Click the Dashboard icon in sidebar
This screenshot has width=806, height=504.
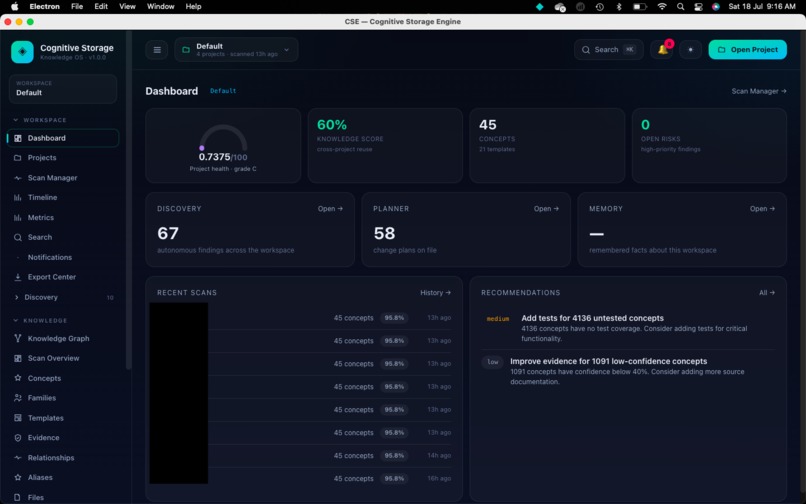point(18,138)
